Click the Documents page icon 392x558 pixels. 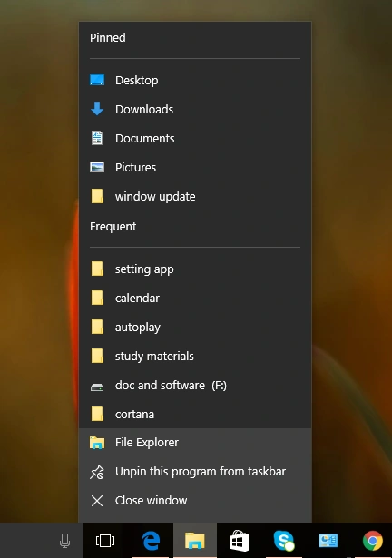click(x=97, y=138)
